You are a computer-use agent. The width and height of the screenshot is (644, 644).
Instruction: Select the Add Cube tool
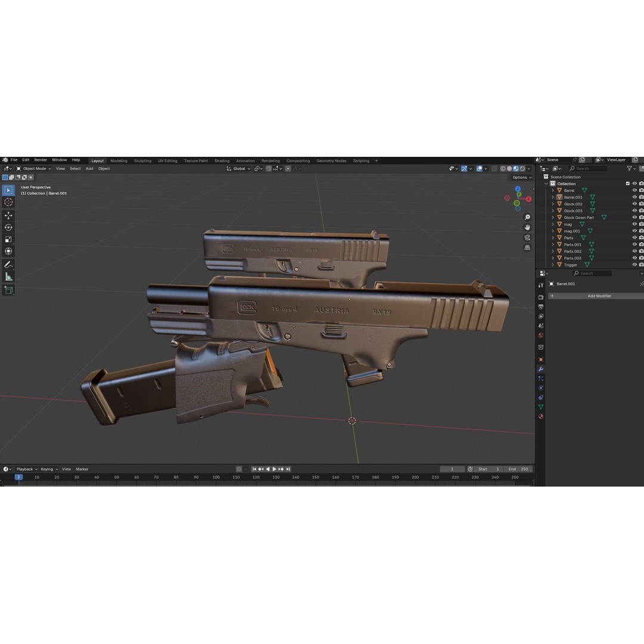coord(8,290)
